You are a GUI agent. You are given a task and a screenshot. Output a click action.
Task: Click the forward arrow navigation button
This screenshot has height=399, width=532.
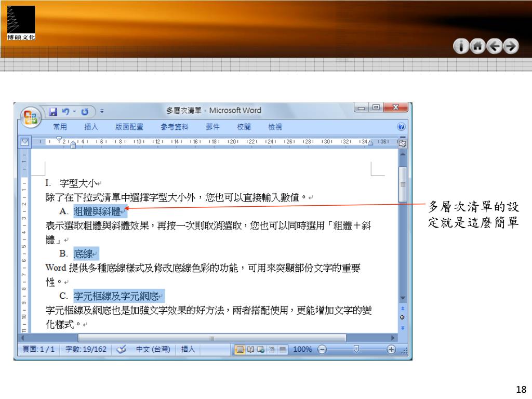pos(511,46)
